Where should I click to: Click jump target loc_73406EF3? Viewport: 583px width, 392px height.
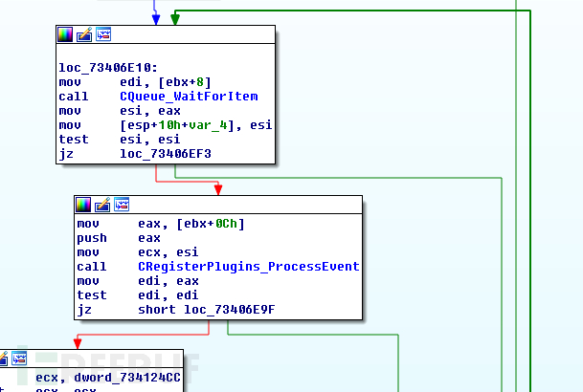[x=166, y=154]
